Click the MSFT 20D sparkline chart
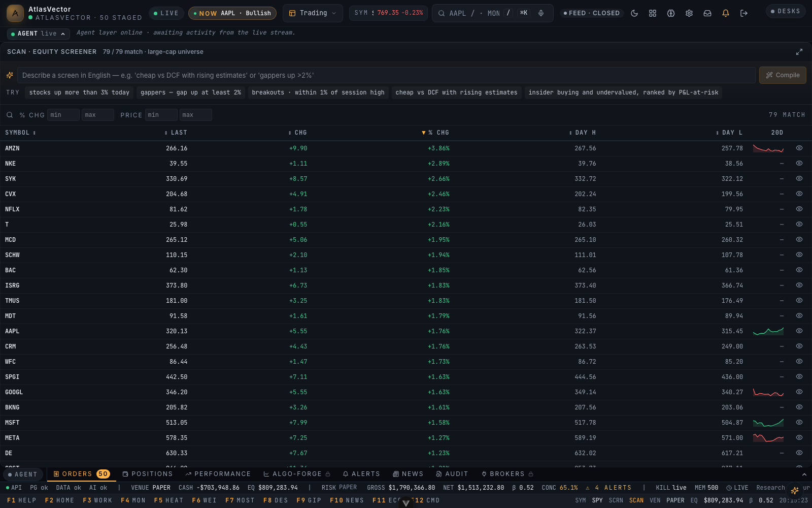Screen dimensions: 812x508 pos(768,423)
